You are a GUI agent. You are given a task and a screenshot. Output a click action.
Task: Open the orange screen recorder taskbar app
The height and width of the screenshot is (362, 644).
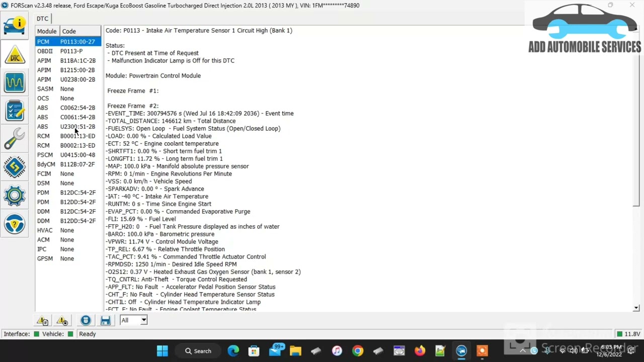pos(481,351)
